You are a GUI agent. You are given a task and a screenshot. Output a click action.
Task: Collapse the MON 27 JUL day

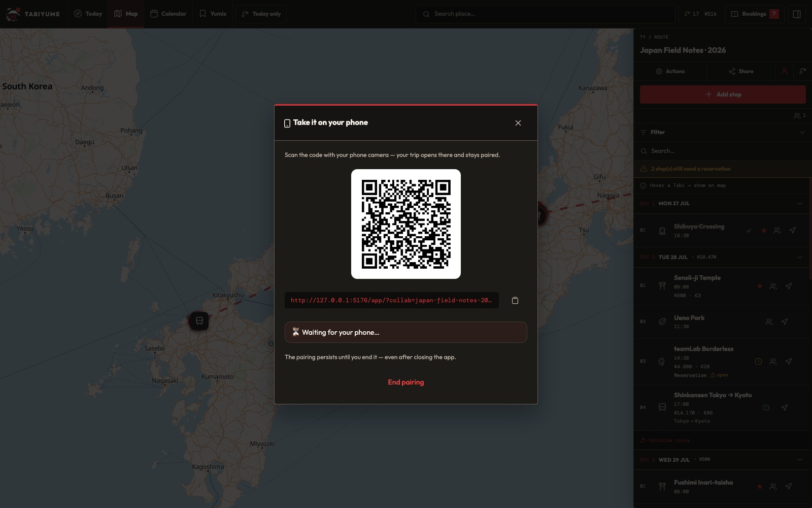[x=800, y=204]
